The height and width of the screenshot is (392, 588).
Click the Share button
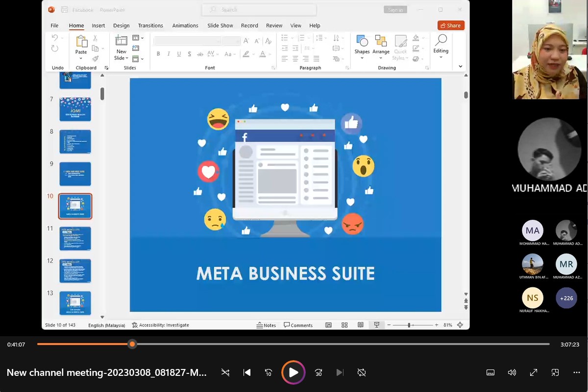click(451, 25)
